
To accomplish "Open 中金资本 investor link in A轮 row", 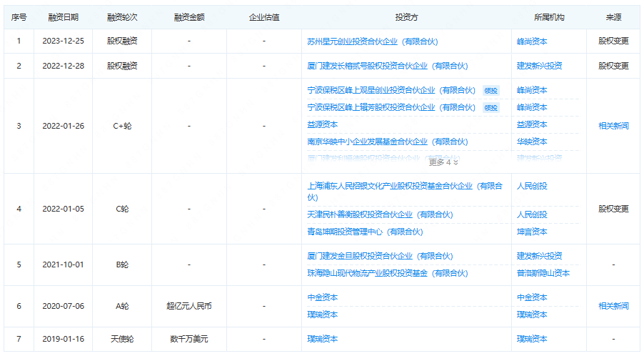I will [323, 297].
